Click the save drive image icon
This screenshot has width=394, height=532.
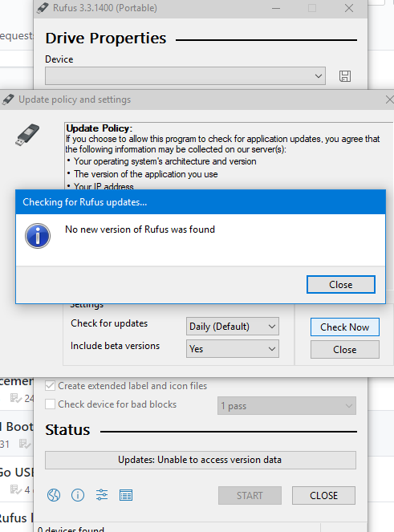pos(345,76)
